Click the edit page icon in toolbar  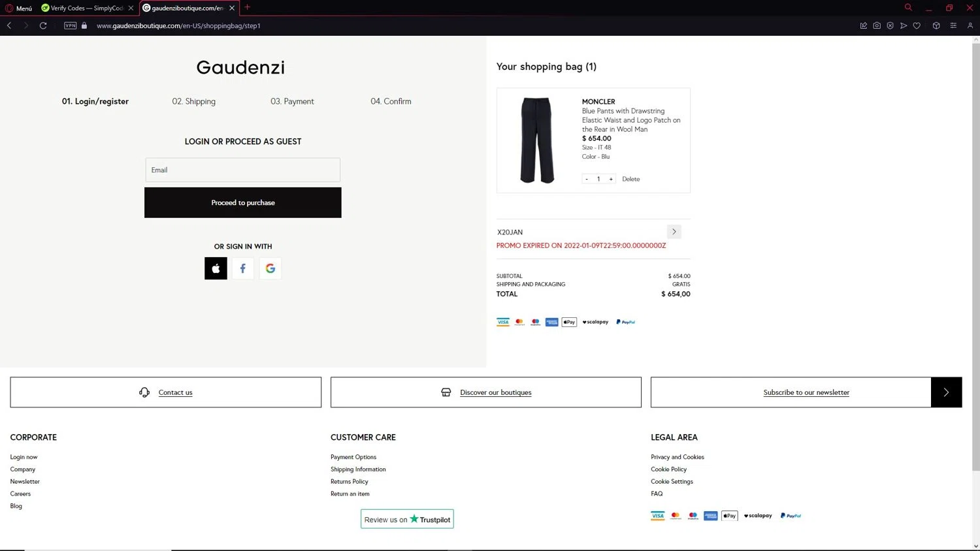863,25
